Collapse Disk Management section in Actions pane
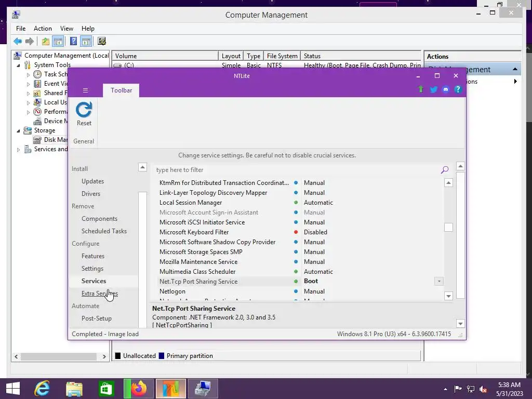This screenshot has height=399, width=532. pos(515,69)
